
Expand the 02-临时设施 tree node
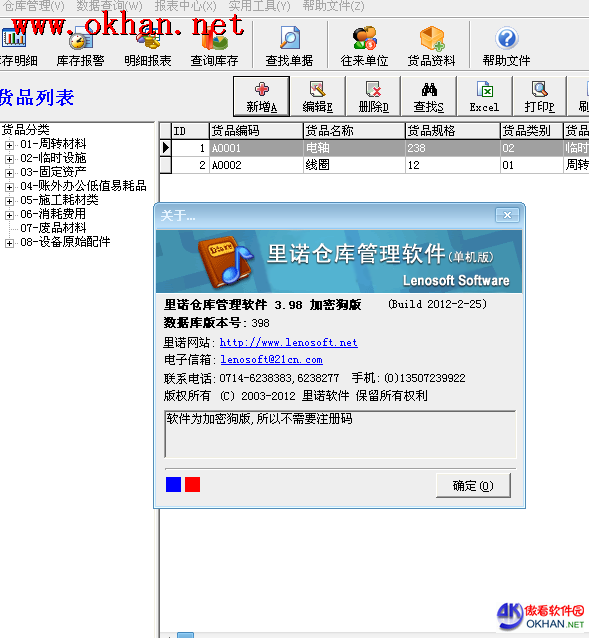(9, 159)
